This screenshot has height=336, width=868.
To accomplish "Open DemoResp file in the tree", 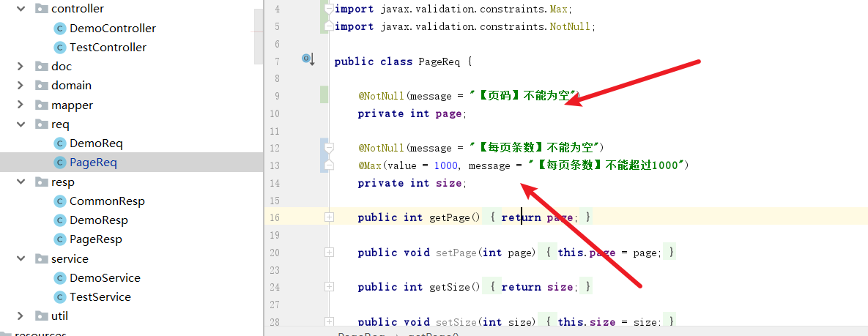I will 98,220.
